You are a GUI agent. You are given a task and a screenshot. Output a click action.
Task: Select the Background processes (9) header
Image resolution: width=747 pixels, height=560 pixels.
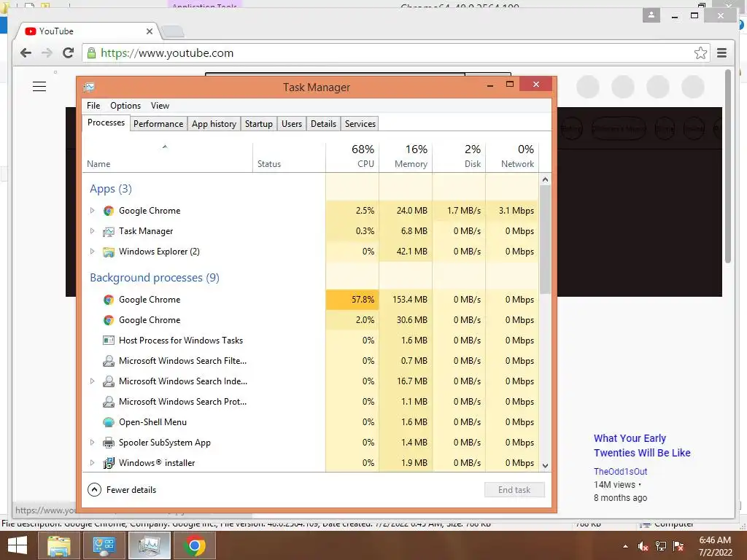point(155,278)
